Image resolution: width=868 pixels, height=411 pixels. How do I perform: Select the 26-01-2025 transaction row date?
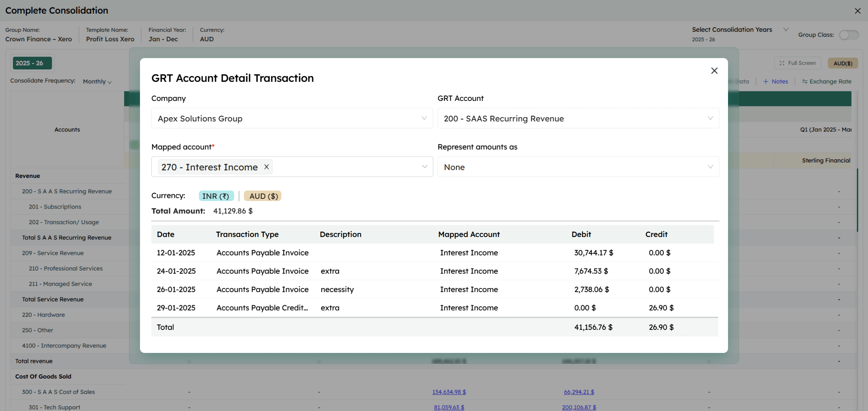click(x=176, y=290)
